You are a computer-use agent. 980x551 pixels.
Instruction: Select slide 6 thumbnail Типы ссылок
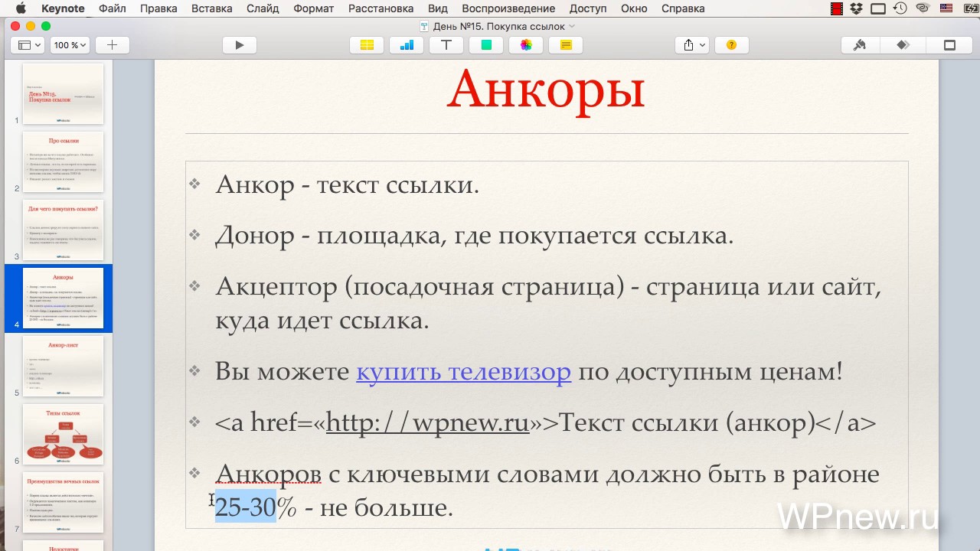pyautogui.click(x=63, y=434)
